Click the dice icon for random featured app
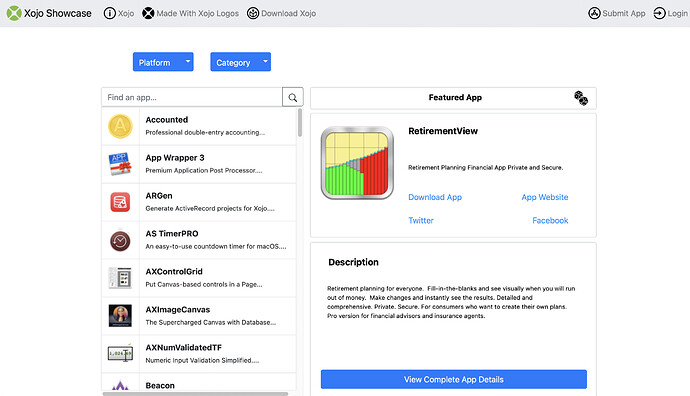690x396 pixels. click(581, 98)
